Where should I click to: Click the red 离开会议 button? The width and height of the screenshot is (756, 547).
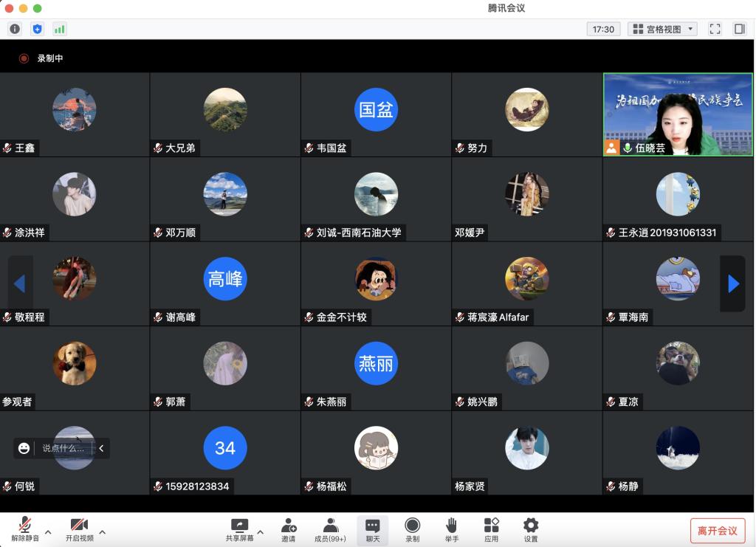pyautogui.click(x=717, y=531)
